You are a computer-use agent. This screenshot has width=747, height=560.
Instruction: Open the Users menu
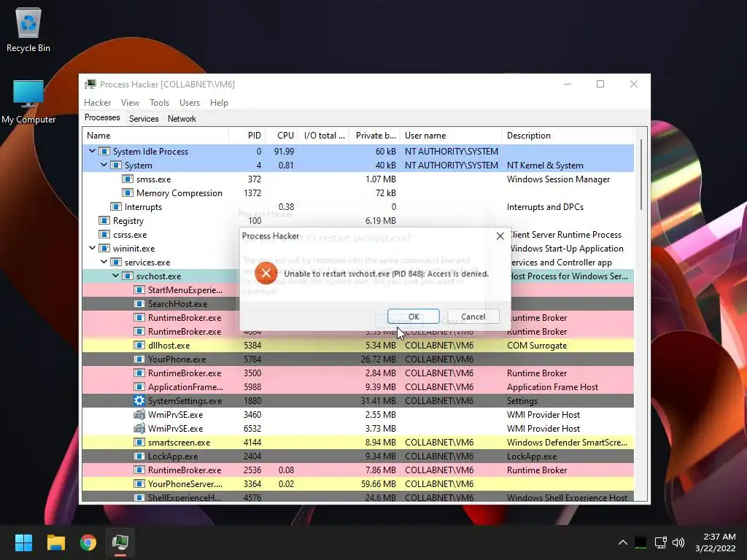point(190,102)
